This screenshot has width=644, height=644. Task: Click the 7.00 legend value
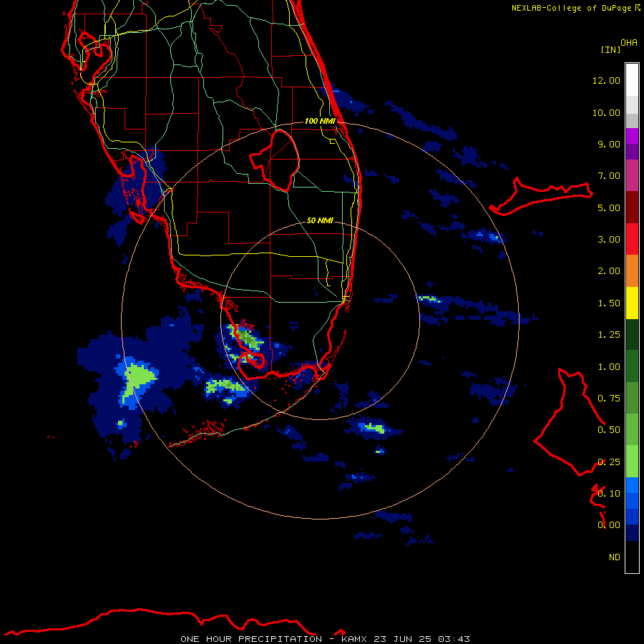609,176
